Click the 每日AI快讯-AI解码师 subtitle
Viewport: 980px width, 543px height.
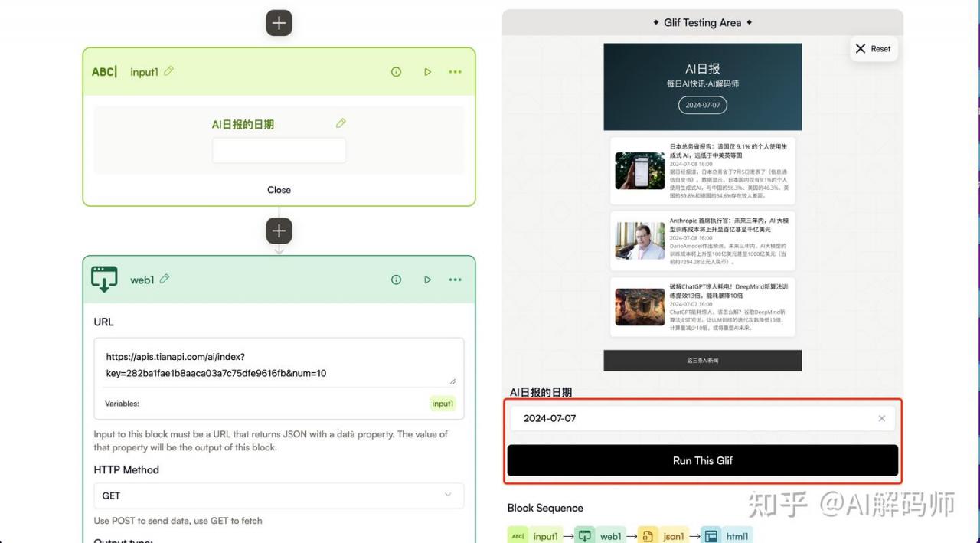703,83
